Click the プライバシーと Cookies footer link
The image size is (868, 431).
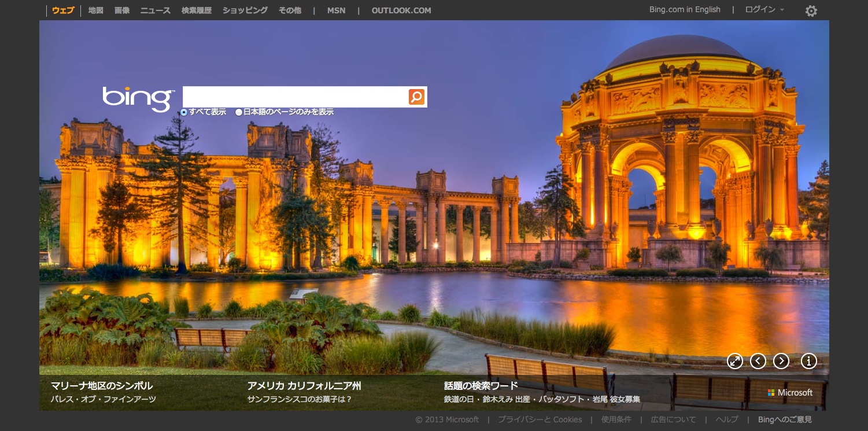(540, 420)
